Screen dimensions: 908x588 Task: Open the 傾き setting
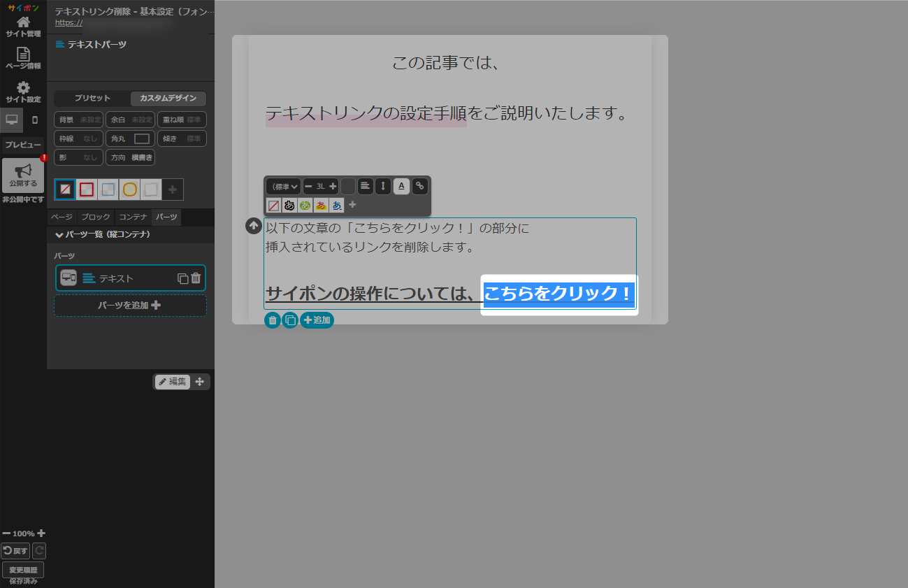click(x=182, y=138)
